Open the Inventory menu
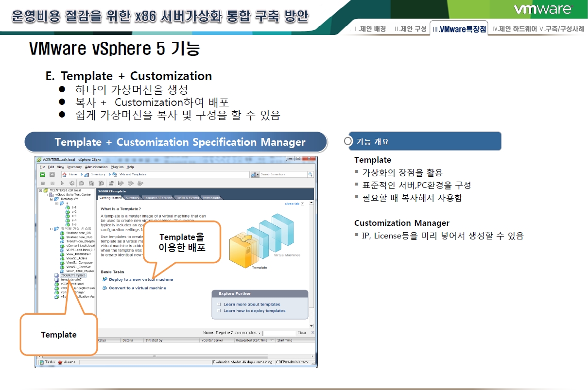Viewport: 588px width, 390px height. 74,167
